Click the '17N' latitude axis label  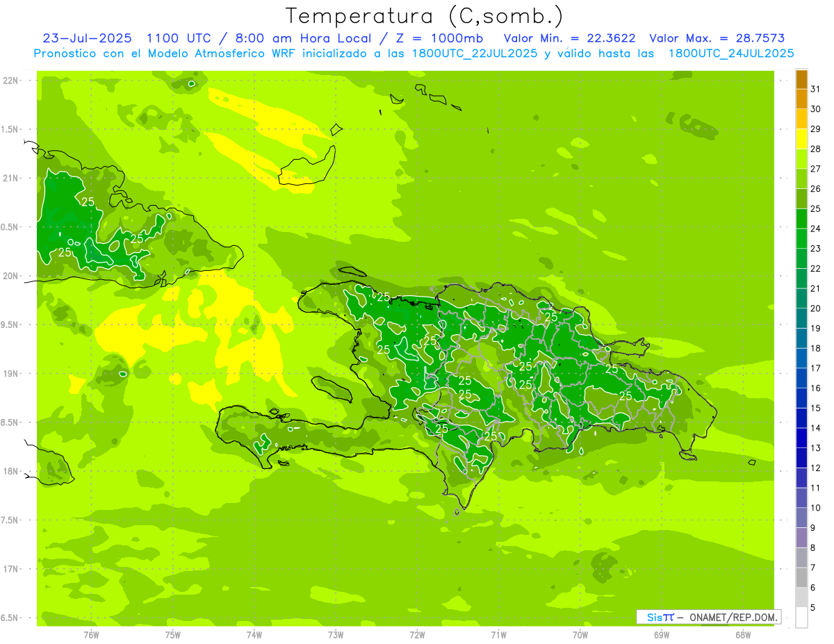pyautogui.click(x=10, y=569)
